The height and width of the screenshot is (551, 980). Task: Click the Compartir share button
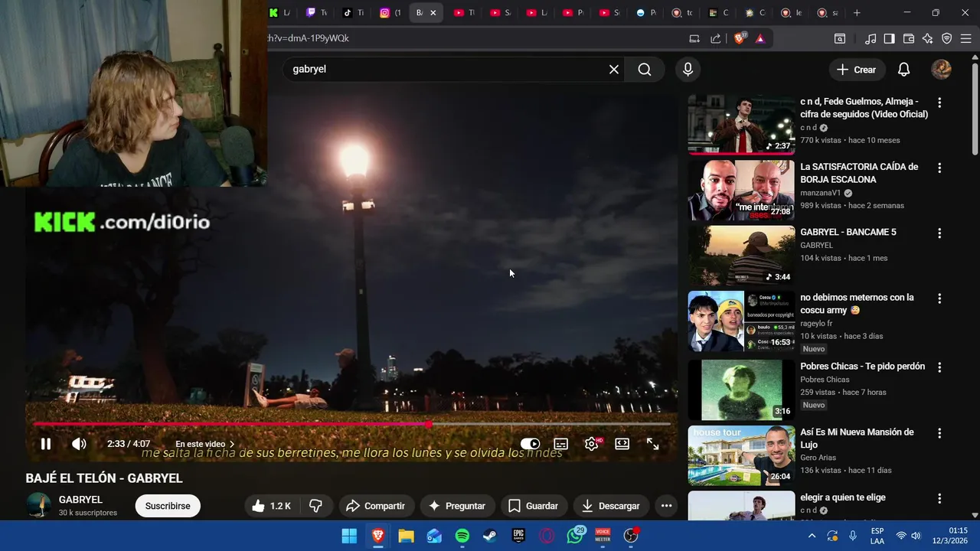click(x=376, y=506)
